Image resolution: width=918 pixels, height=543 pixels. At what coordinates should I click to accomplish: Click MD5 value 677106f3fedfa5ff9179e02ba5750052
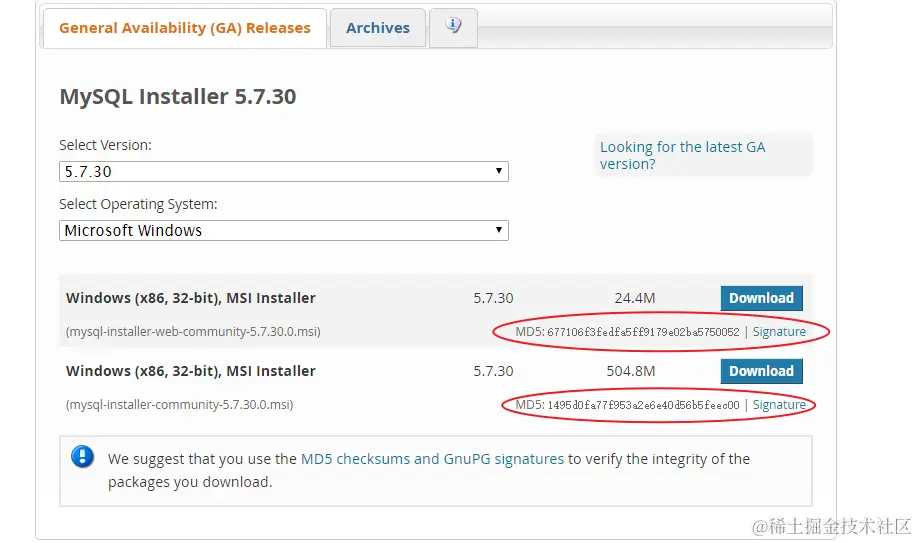[x=643, y=332]
